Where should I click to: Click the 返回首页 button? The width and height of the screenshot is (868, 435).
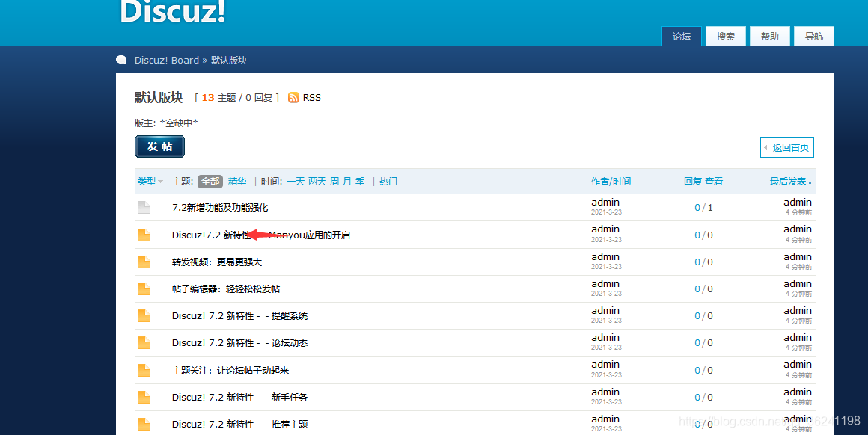786,147
